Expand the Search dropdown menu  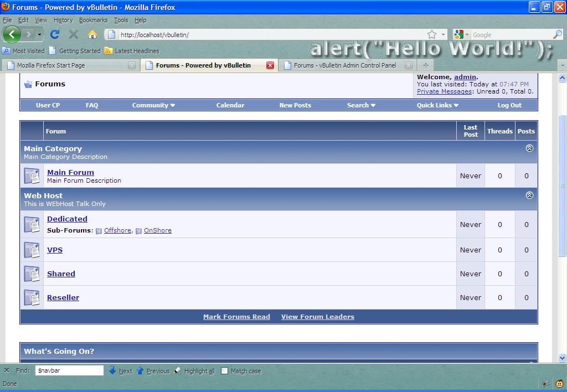tap(361, 105)
